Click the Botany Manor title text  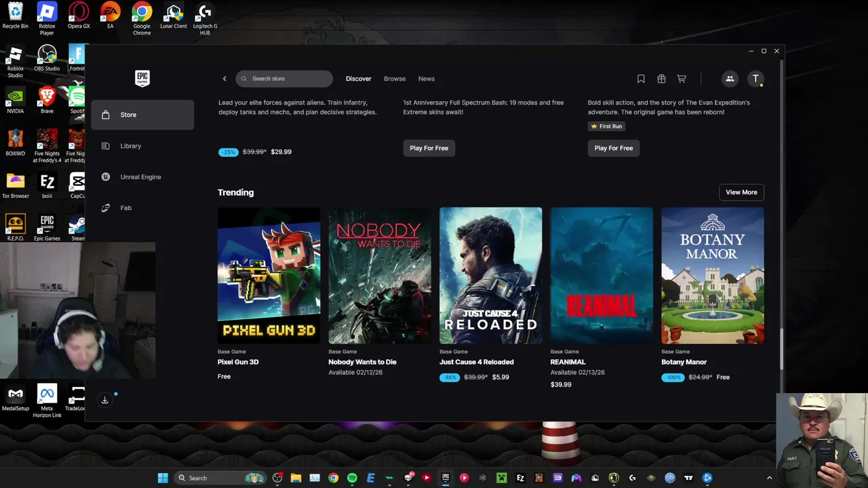click(684, 362)
